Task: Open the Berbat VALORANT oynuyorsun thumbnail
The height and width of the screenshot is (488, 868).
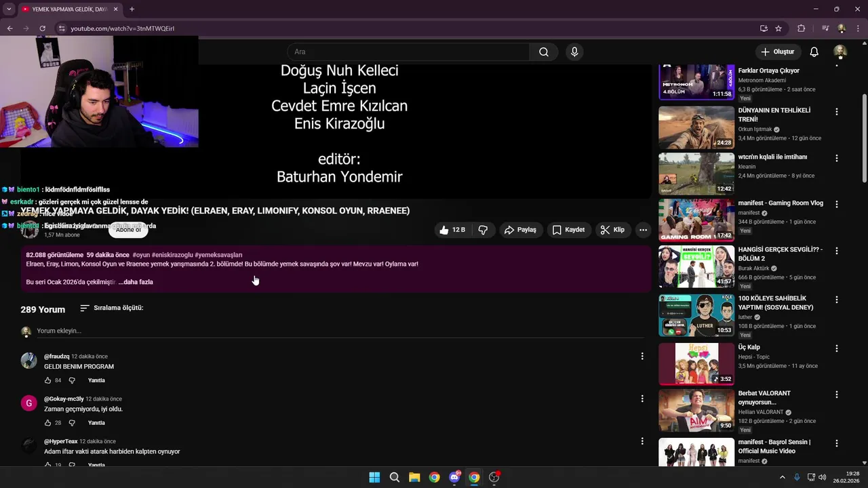Action: (x=696, y=410)
